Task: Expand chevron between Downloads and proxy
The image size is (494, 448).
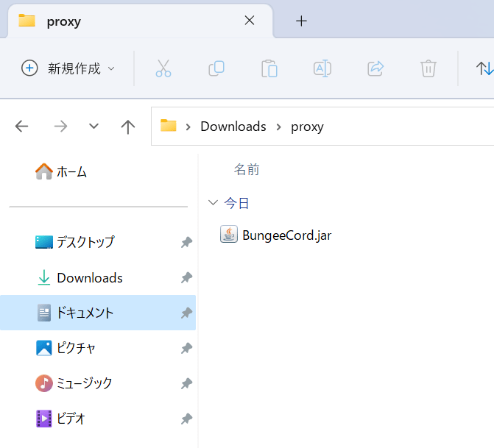Action: [x=278, y=127]
